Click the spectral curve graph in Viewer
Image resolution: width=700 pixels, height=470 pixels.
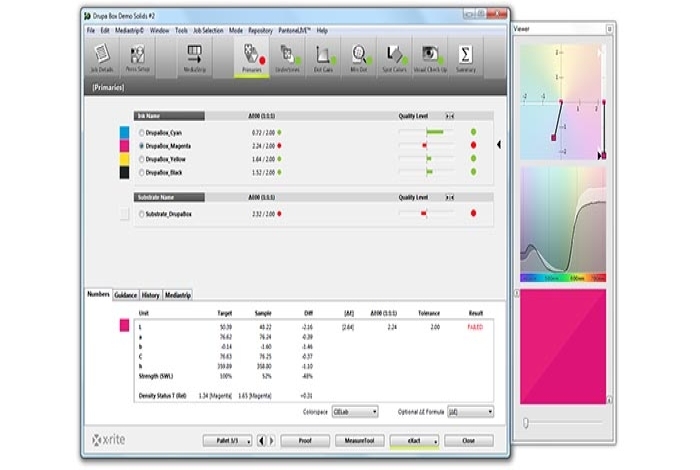pyautogui.click(x=563, y=225)
